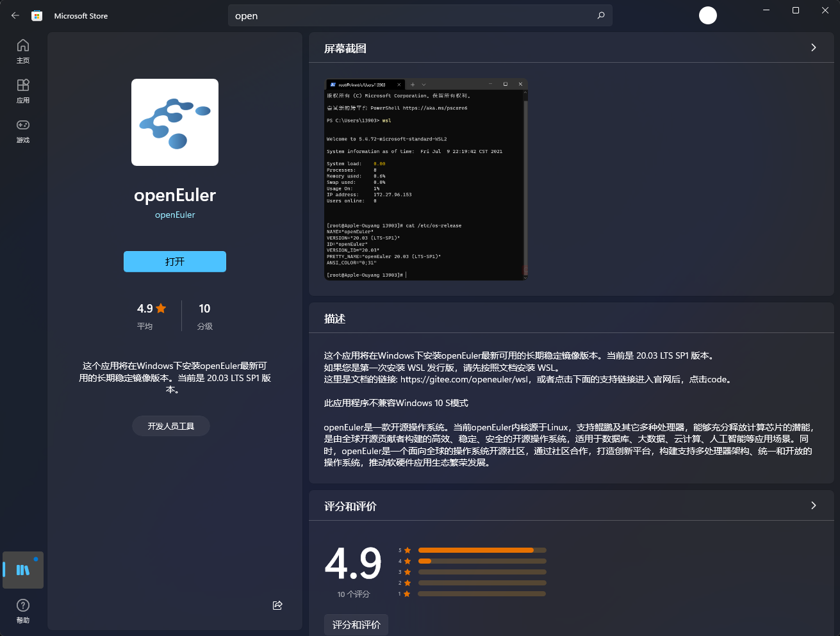Screen dimensions: 840x636
Task: Click the 4-star rating bar
Action: tap(482, 561)
